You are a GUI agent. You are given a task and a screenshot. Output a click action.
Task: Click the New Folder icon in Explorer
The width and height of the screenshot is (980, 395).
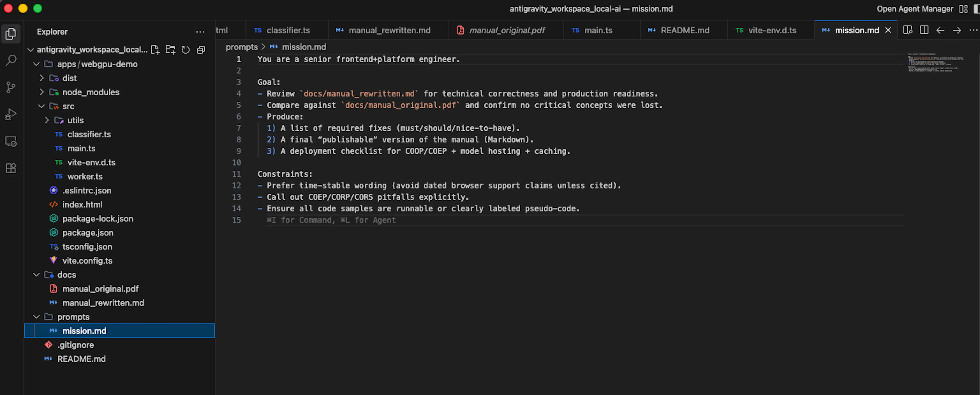pyautogui.click(x=170, y=50)
